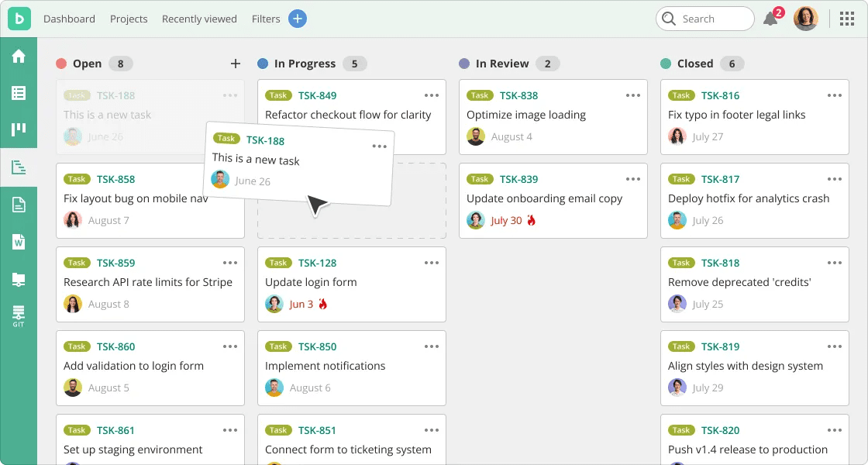Click the In Progress blue status dot
Image resolution: width=868 pixels, height=465 pixels.
pyautogui.click(x=263, y=64)
